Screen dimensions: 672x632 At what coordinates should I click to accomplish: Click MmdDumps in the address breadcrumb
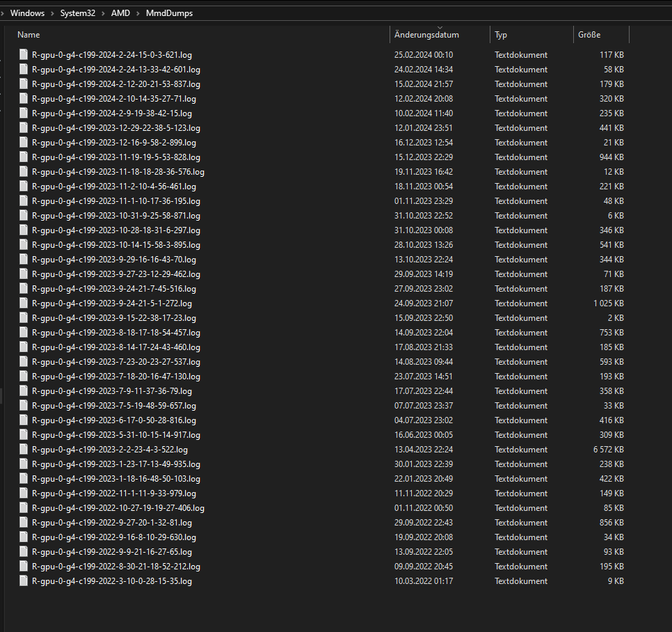(x=169, y=13)
